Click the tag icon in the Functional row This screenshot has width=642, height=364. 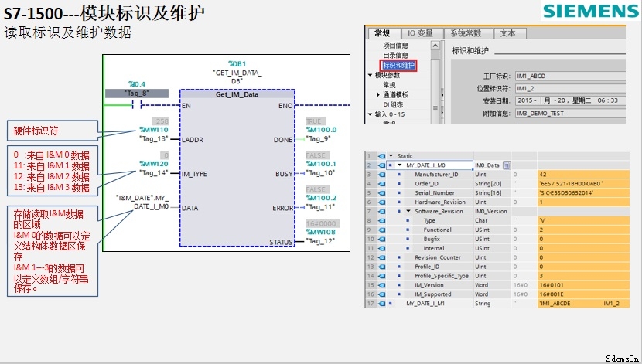click(x=381, y=230)
